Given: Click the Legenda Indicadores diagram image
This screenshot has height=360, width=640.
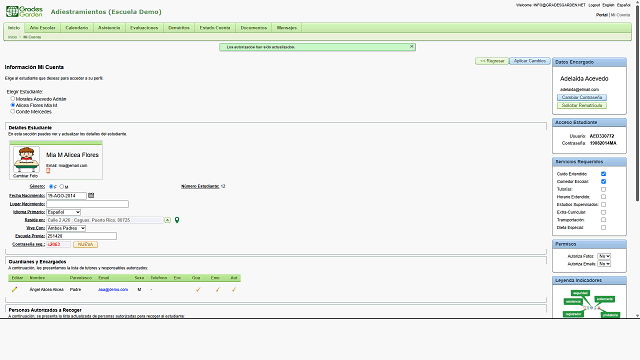Looking at the screenshot, I should [x=591, y=303].
